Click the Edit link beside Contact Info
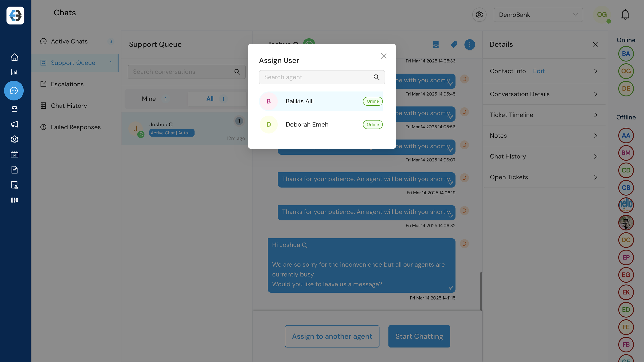The height and width of the screenshot is (362, 644). point(539,71)
